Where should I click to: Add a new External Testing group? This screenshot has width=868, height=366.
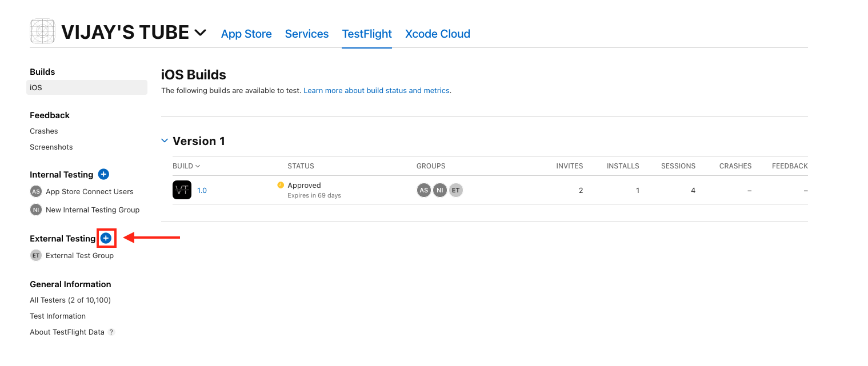[x=106, y=238]
